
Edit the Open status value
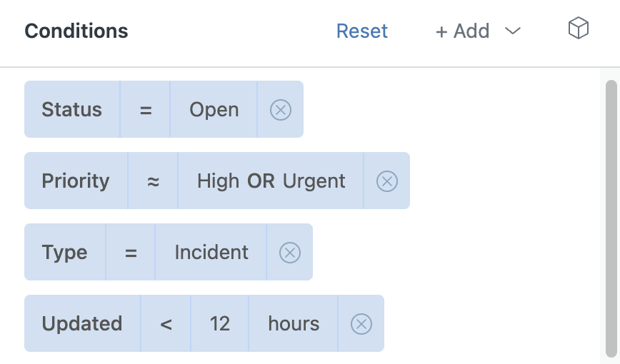pos(214,109)
